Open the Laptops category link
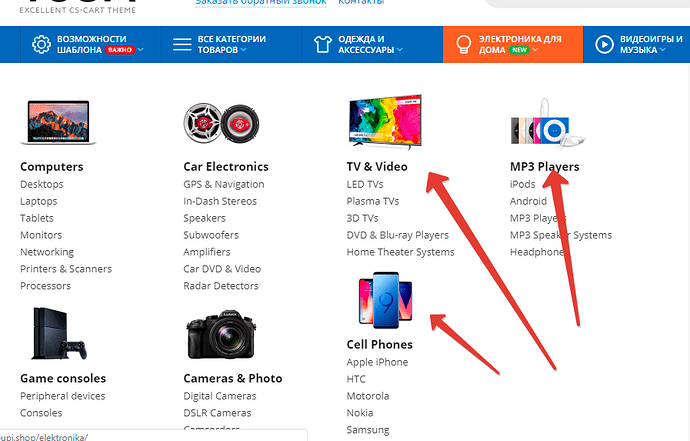This screenshot has width=690, height=441. pyautogui.click(x=39, y=202)
